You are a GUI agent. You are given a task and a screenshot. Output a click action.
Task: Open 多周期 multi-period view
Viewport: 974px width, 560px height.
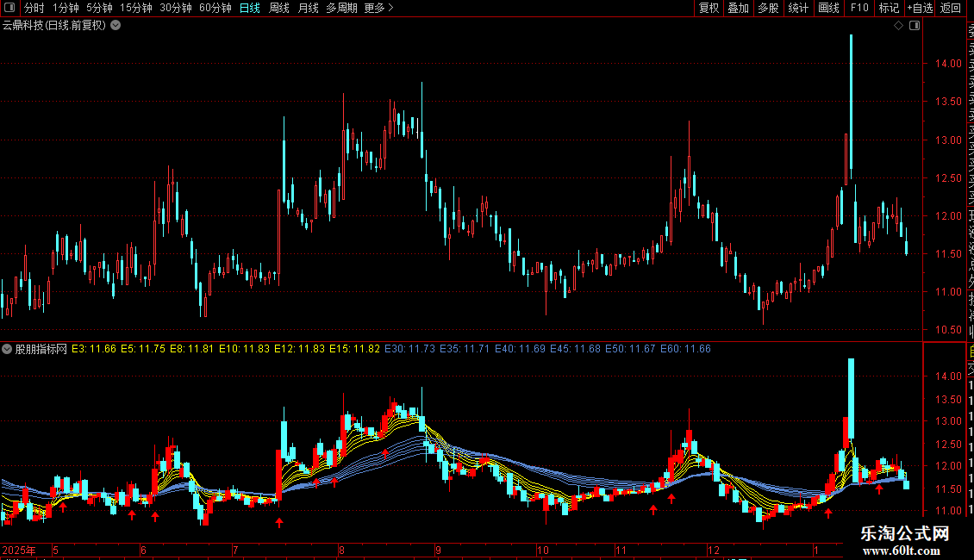click(341, 8)
